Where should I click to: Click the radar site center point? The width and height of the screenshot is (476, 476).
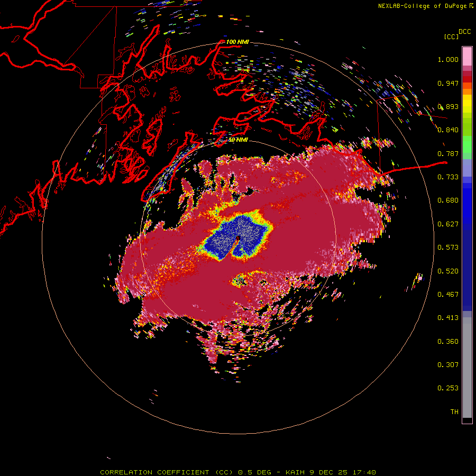(237, 239)
